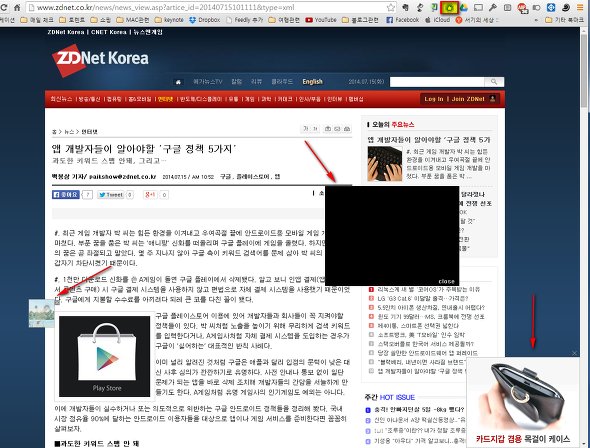Click the reporter email address link
This screenshot has height=448, width=590.
[123, 176]
